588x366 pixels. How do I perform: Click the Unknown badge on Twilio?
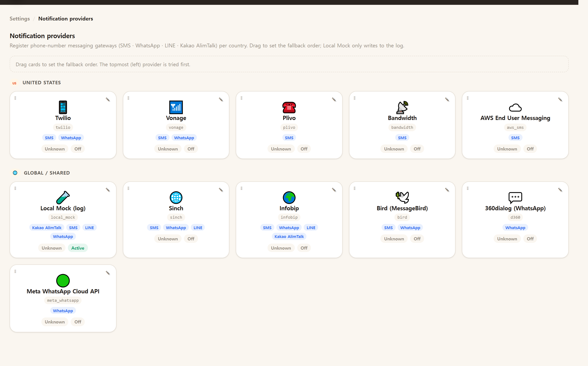55,149
